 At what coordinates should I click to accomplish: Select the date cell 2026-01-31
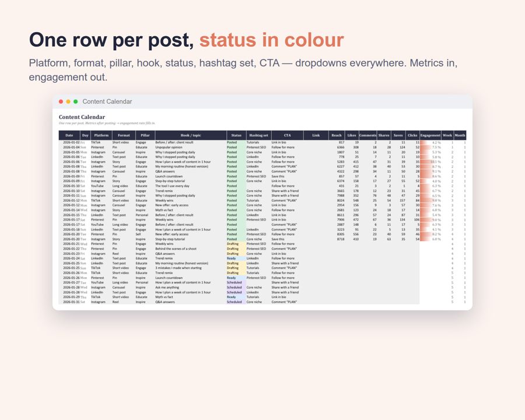tap(71, 302)
